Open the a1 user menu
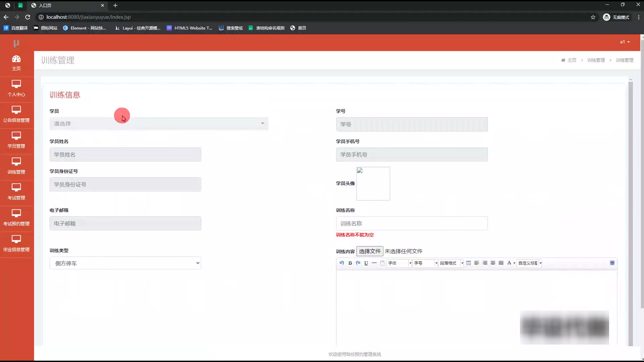The image size is (644, 362). [x=625, y=42]
